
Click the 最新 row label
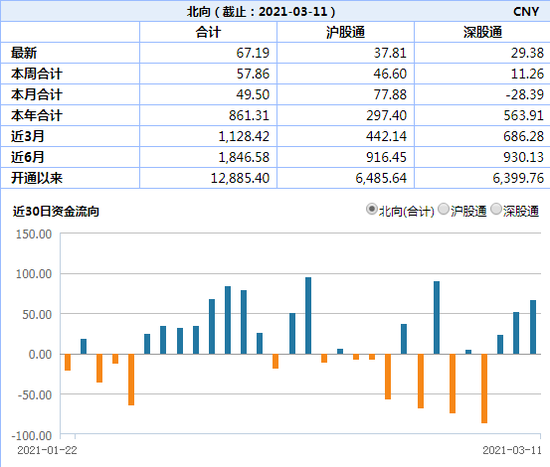click(24, 53)
